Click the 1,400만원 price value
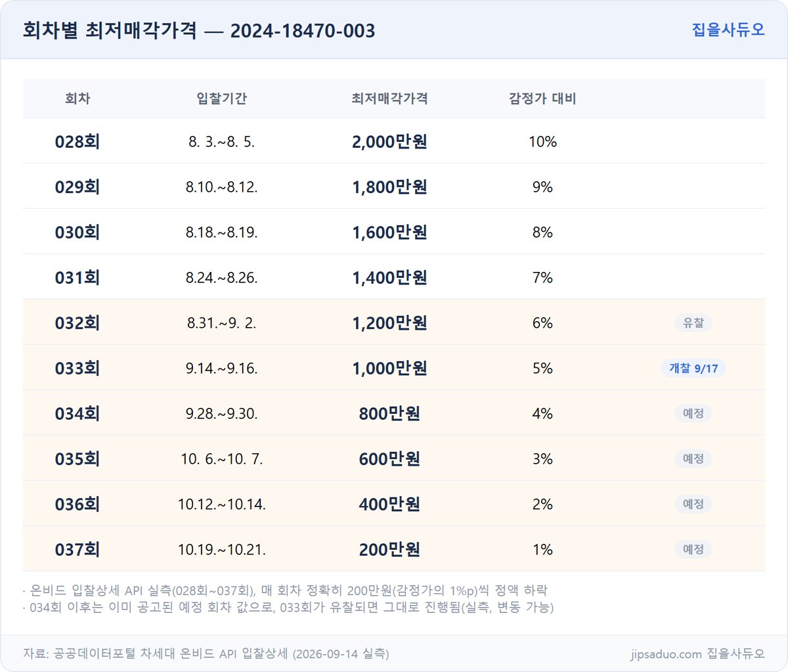The height and width of the screenshot is (672, 788). 390,277
